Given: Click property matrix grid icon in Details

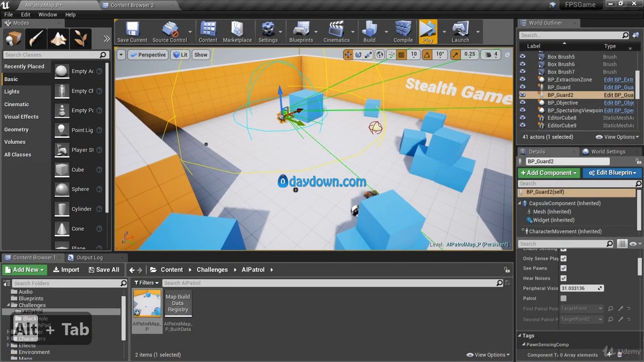Looking at the screenshot, I should (x=622, y=244).
